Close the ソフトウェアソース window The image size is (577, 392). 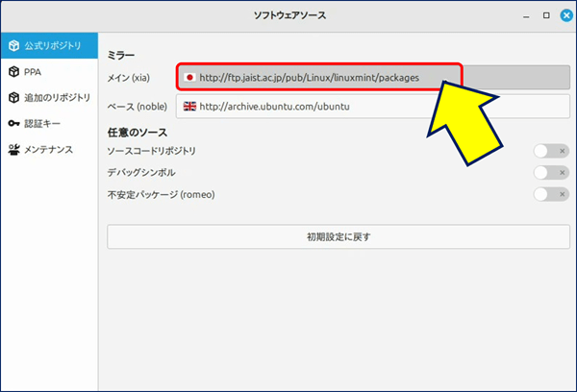pos(566,15)
